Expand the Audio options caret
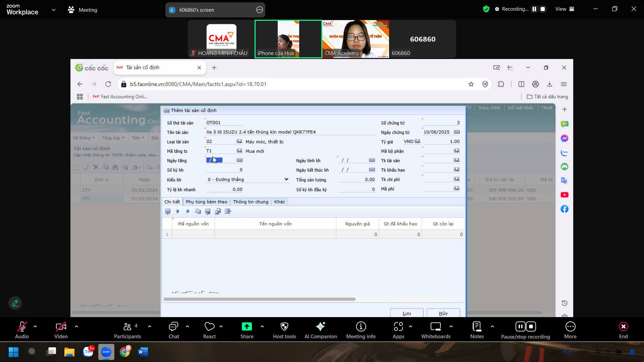This screenshot has width=644, height=362. click(35, 326)
